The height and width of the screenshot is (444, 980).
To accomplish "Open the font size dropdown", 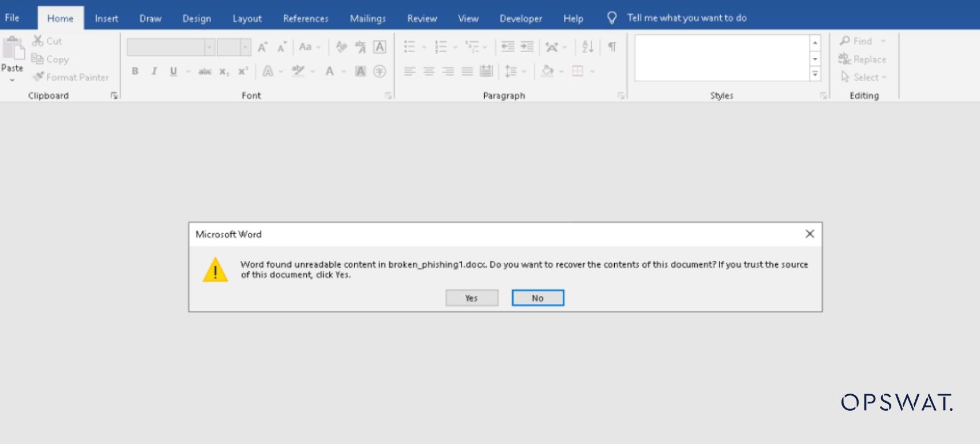I will coord(246,47).
